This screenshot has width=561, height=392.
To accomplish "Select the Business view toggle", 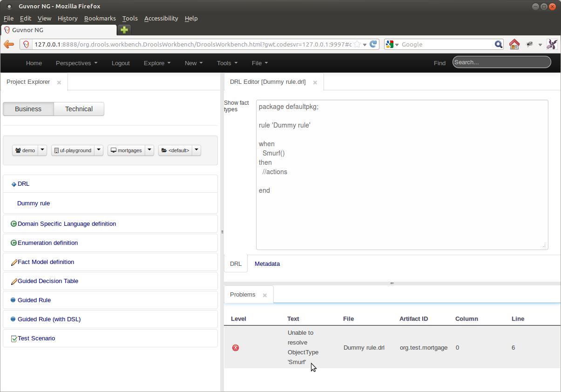I will [x=28, y=109].
